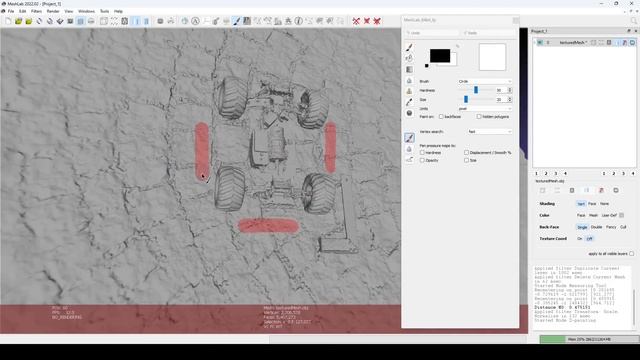Open the Windows menu
This screenshot has height=360, width=640.
(x=86, y=11)
